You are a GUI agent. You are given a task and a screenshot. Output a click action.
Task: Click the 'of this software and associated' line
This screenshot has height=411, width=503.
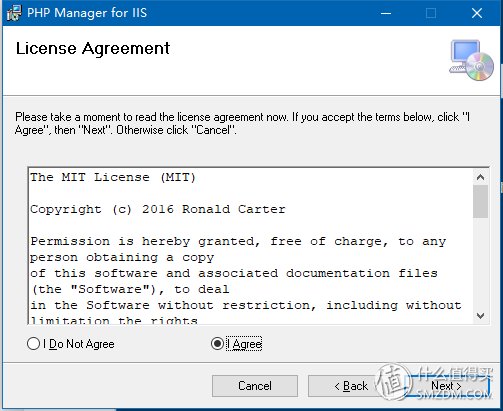(234, 273)
